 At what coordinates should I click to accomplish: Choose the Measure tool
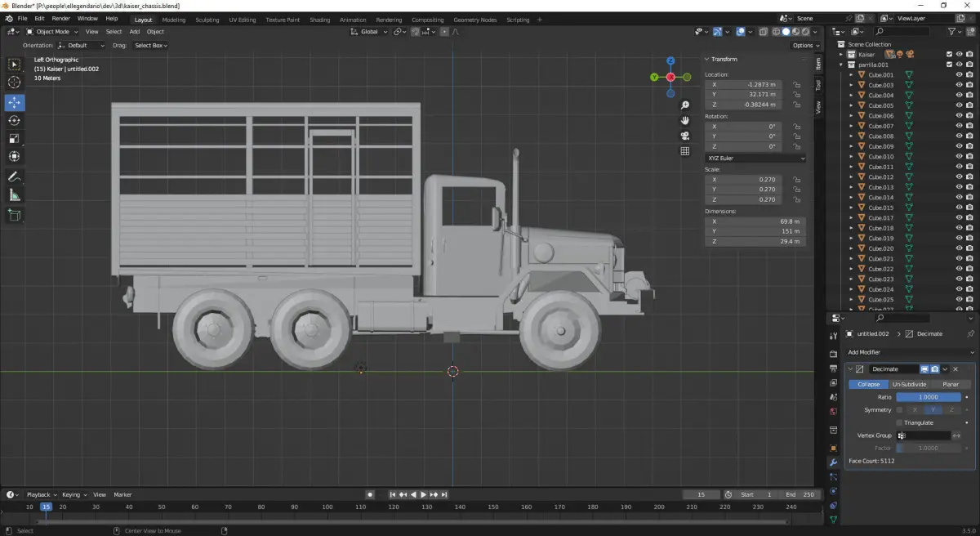(x=15, y=195)
